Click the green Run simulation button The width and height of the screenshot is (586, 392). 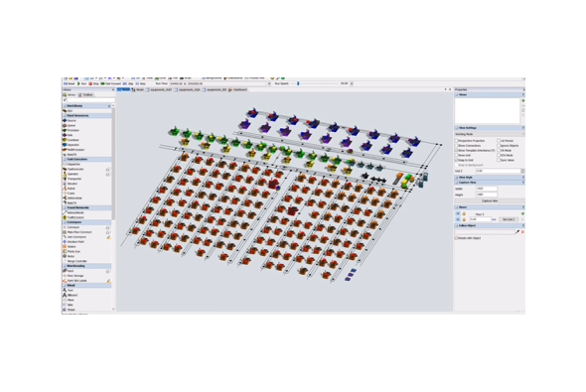coord(81,84)
